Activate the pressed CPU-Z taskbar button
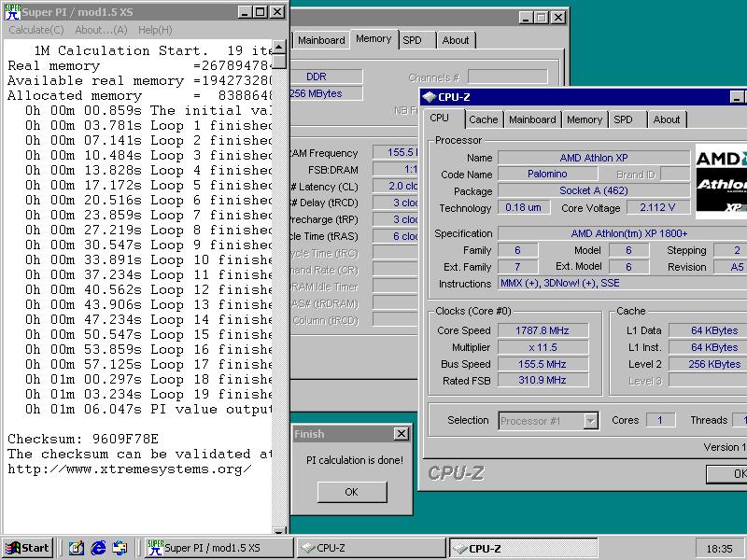 (524, 548)
